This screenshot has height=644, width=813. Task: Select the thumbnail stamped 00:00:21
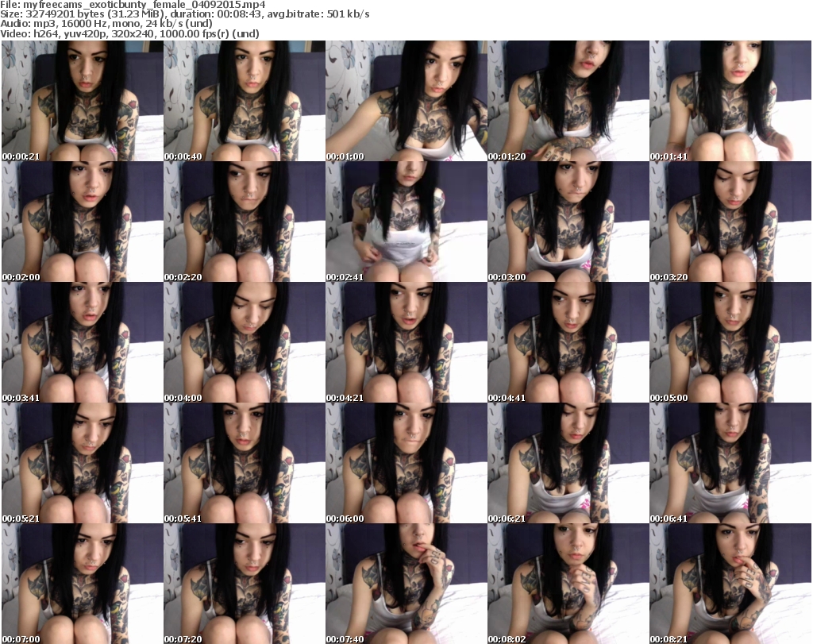point(83,101)
